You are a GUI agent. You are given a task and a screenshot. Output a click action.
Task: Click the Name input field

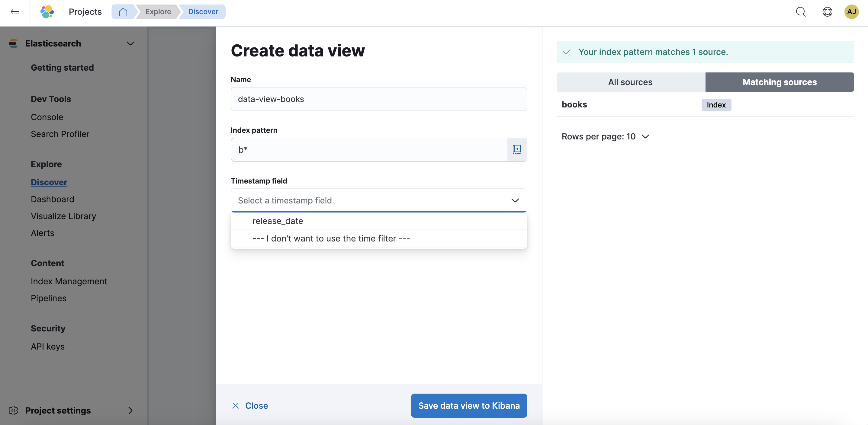pyautogui.click(x=378, y=99)
